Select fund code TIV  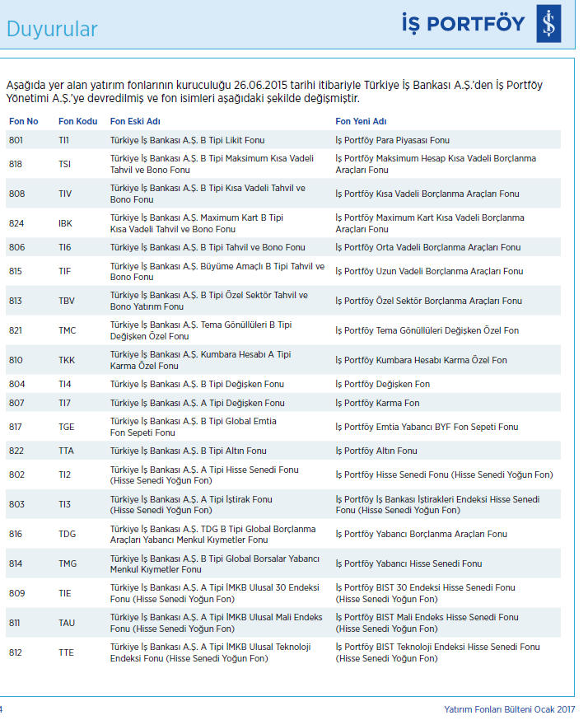(65, 194)
